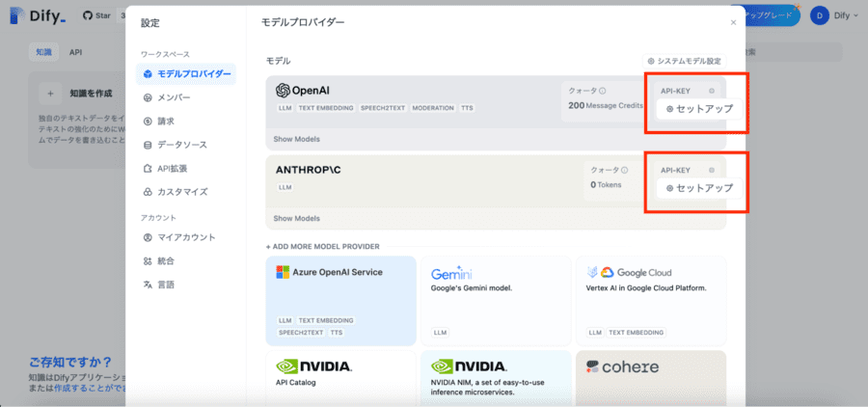868x407 pixels.
Task: Click the MODERATION tag under OpenAI
Action: coord(433,108)
